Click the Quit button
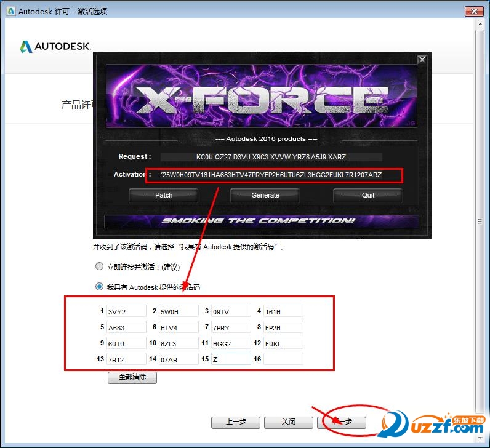Screen dimensions: 490x448 [367, 195]
